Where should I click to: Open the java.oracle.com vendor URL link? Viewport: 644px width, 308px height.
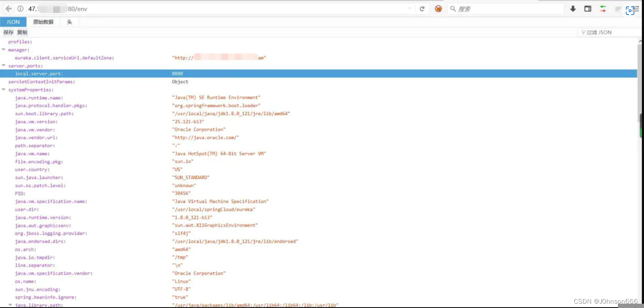click(206, 138)
